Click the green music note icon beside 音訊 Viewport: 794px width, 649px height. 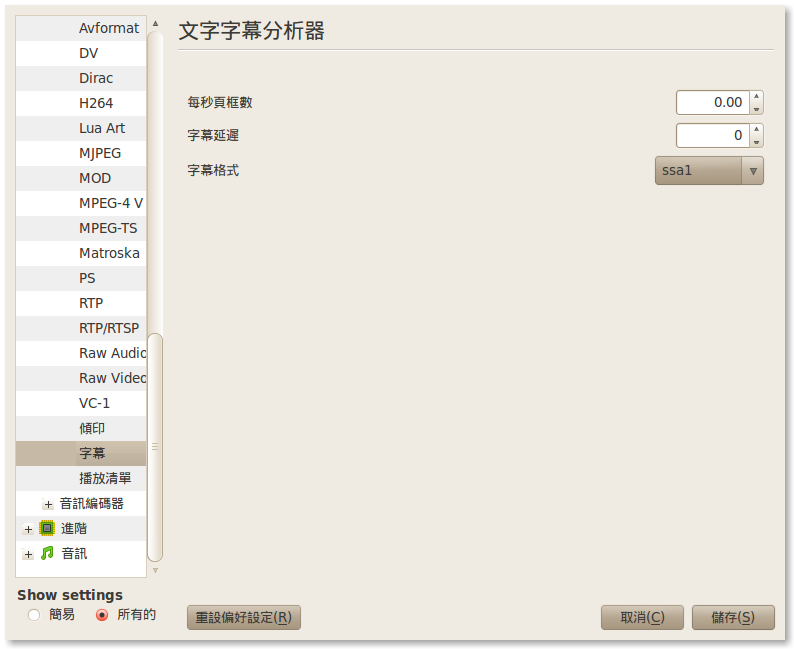tap(47, 553)
